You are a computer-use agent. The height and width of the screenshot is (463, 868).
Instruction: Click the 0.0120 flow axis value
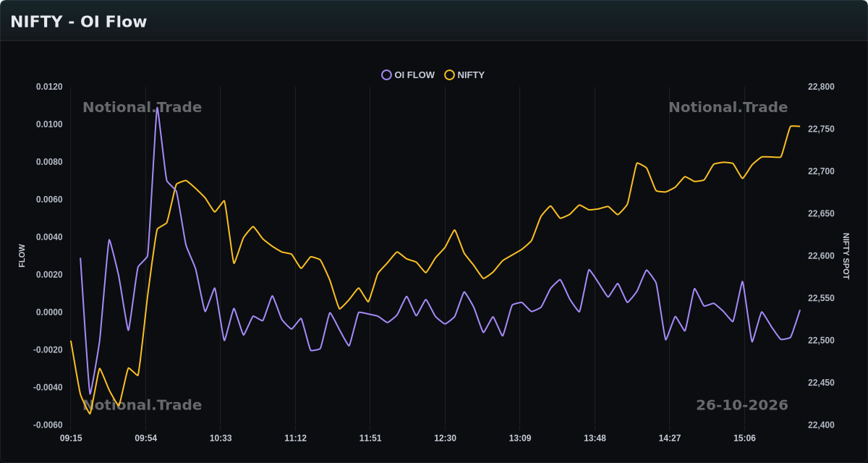point(49,87)
